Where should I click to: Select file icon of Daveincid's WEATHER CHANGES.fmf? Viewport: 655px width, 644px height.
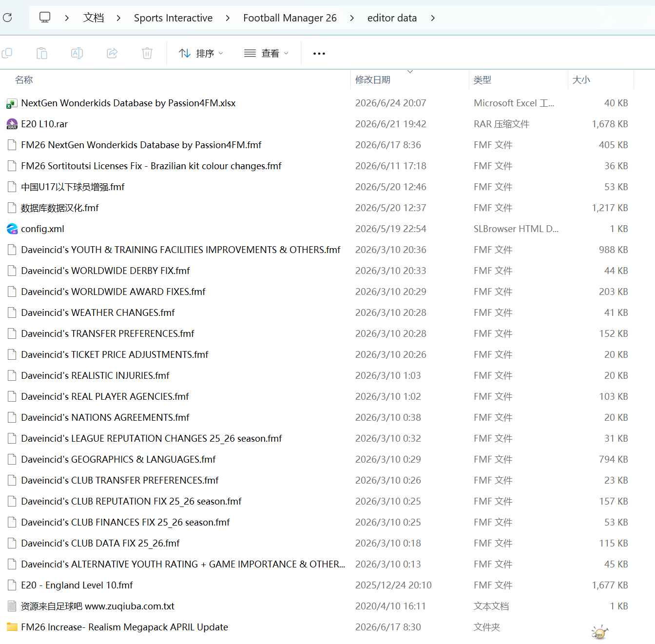(x=12, y=313)
